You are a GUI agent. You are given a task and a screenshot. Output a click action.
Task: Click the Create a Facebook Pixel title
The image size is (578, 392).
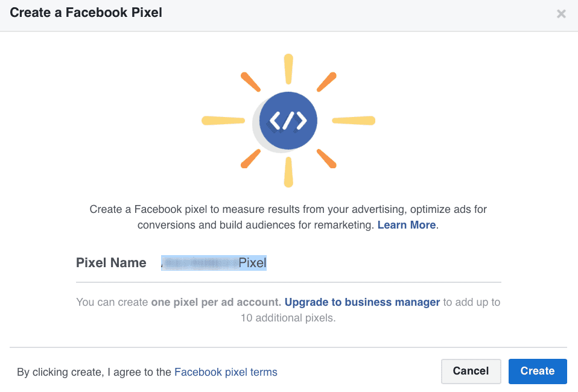click(86, 12)
